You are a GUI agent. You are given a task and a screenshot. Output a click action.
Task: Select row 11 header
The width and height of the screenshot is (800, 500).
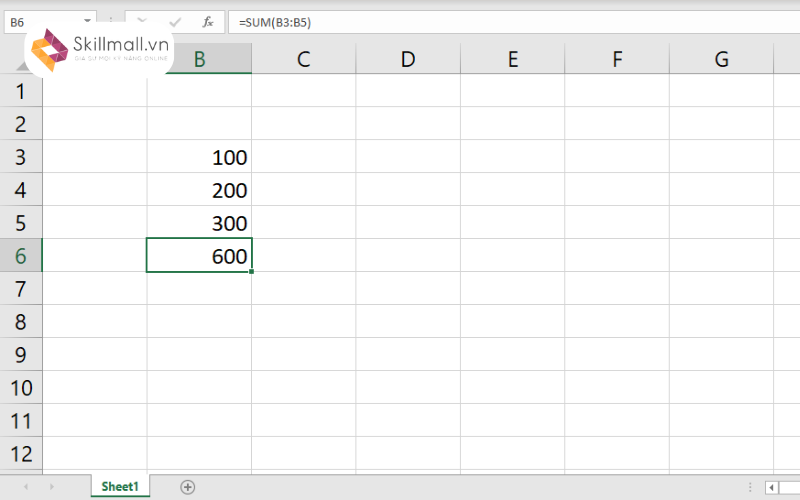point(21,420)
